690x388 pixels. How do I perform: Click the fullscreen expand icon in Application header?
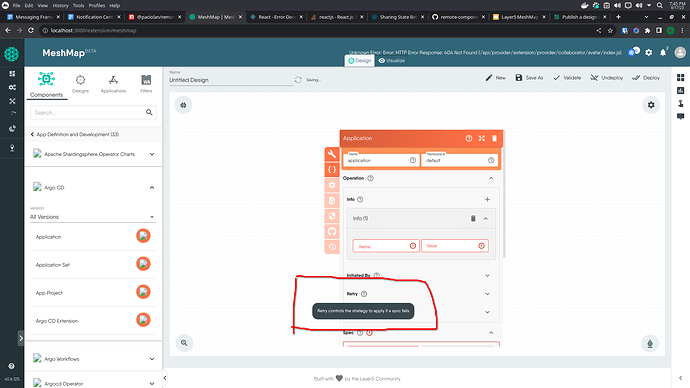coord(482,138)
